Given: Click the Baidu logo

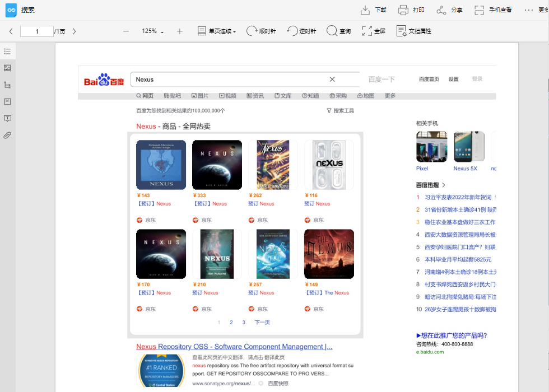Looking at the screenshot, I should click(x=104, y=80).
